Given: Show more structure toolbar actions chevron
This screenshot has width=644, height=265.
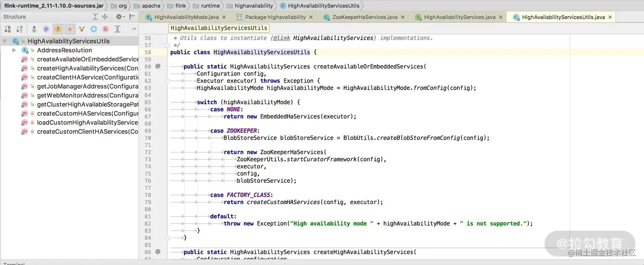Looking at the screenshot, I should pos(134,29).
